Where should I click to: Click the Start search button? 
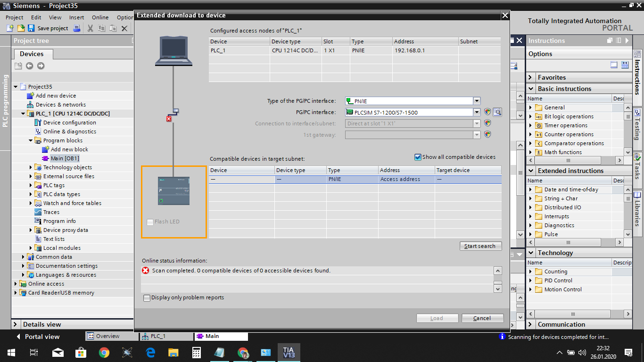(480, 246)
